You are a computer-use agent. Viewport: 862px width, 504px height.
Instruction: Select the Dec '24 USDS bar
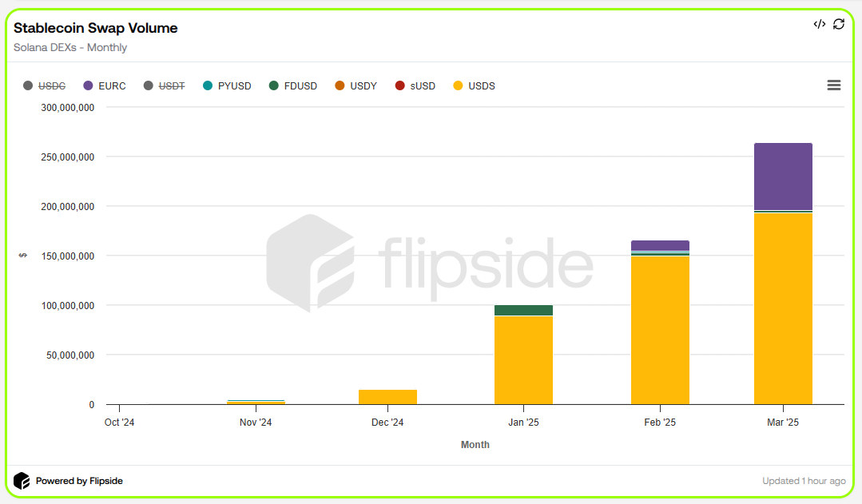(387, 397)
